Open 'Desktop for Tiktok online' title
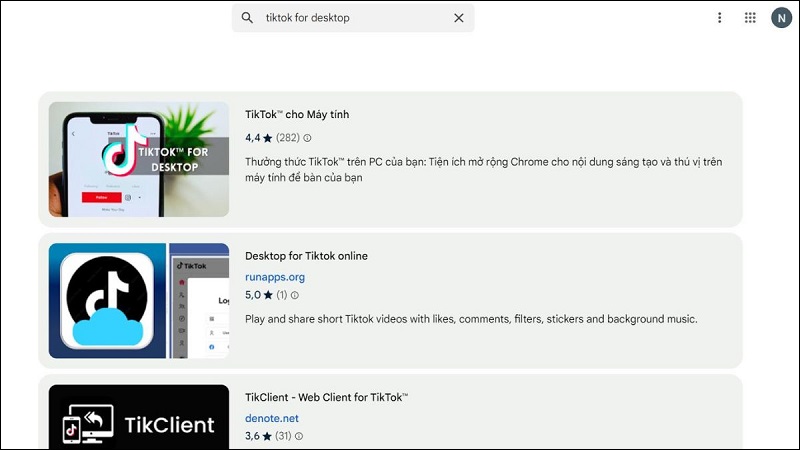 (306, 256)
